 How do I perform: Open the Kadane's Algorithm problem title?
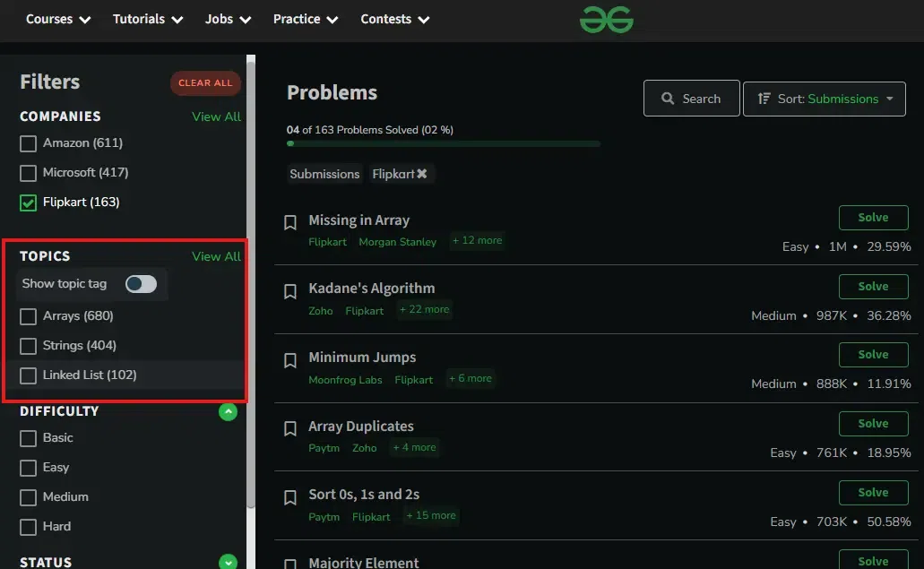[x=372, y=289]
